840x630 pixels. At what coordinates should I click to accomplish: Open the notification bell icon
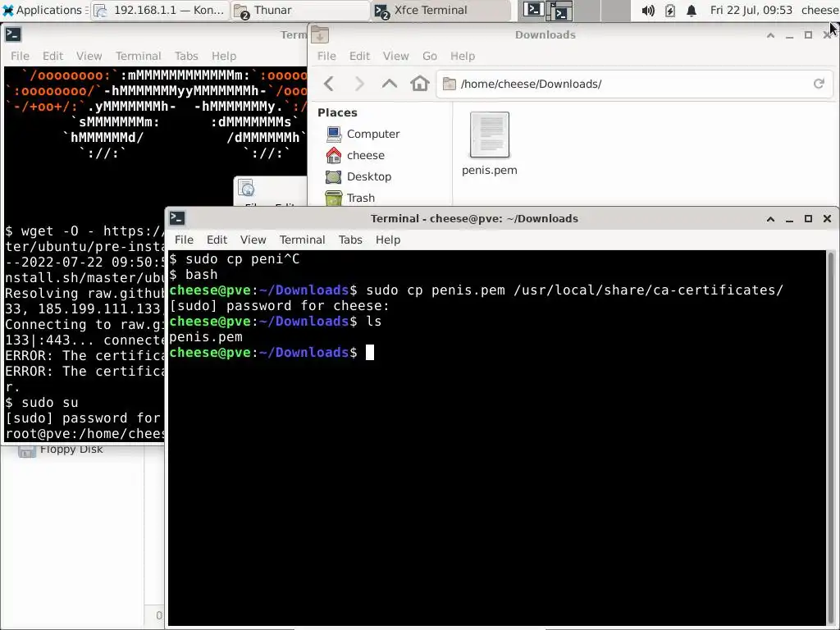coord(692,10)
